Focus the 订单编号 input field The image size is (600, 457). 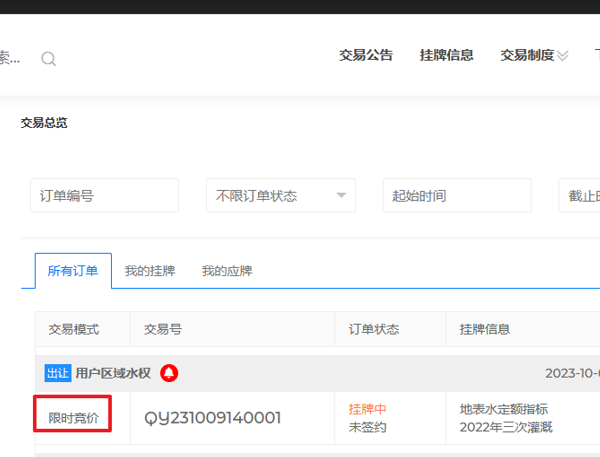pos(104,196)
